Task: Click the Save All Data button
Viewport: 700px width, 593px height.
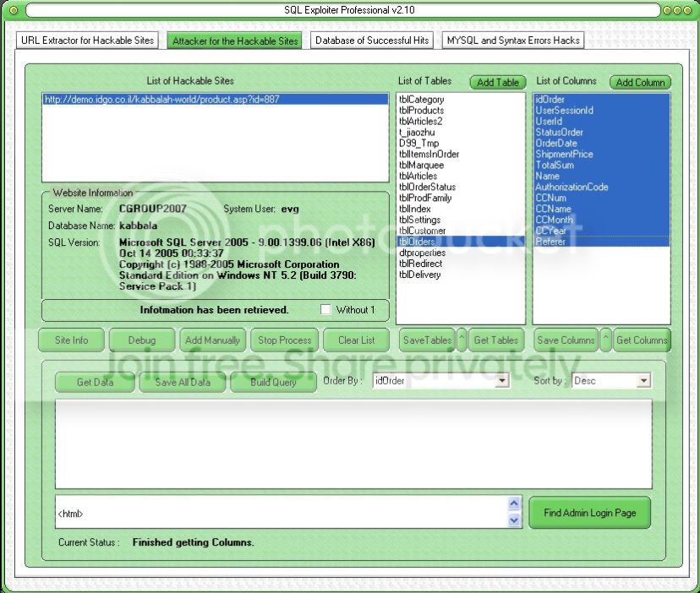Action: (182, 382)
